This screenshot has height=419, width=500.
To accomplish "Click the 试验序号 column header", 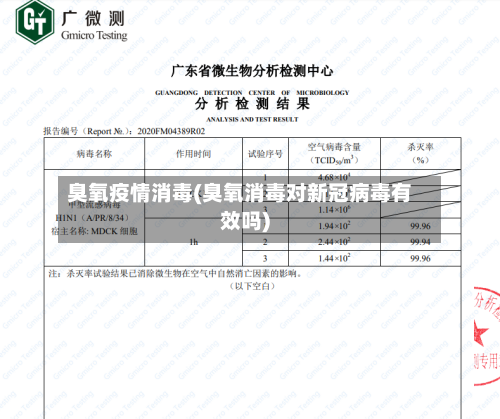I will pyautogui.click(x=265, y=154).
